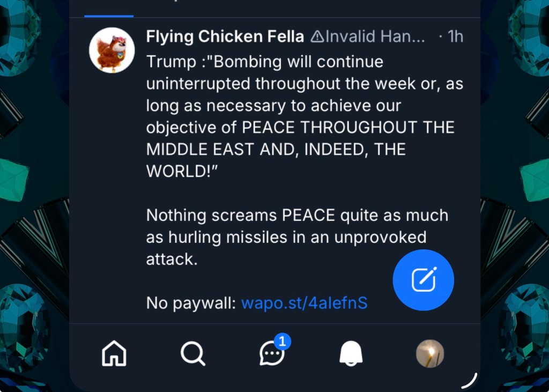Screen dimensions: 549x392
Task: Click the word "attack." in the post
Action: click(172, 259)
